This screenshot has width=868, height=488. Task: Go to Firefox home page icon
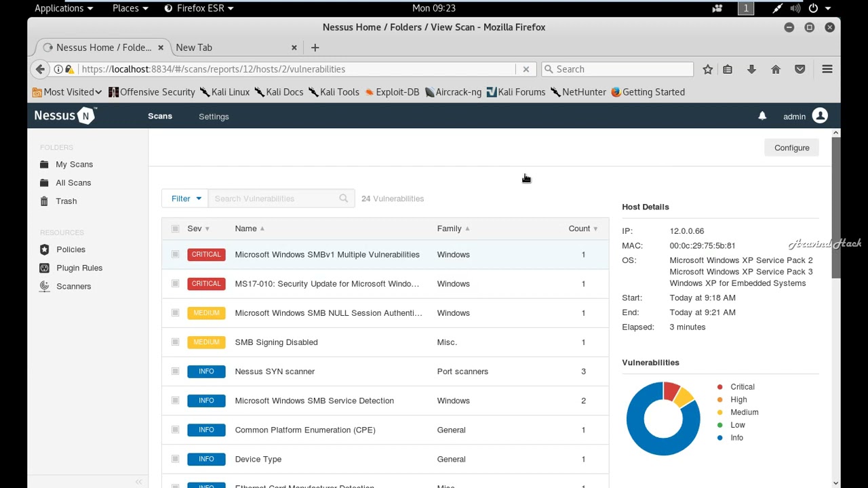776,69
